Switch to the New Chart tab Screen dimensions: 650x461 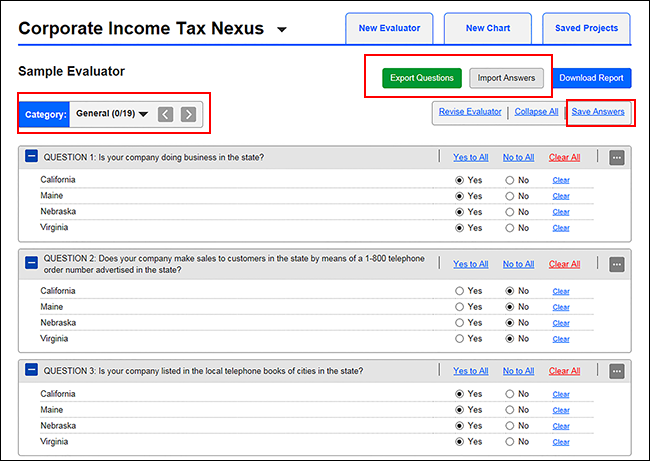coord(488,28)
